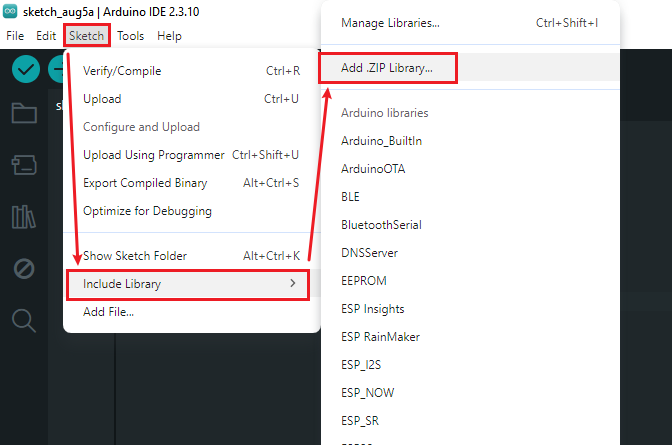Choose Upload Using Programmer

click(x=192, y=155)
